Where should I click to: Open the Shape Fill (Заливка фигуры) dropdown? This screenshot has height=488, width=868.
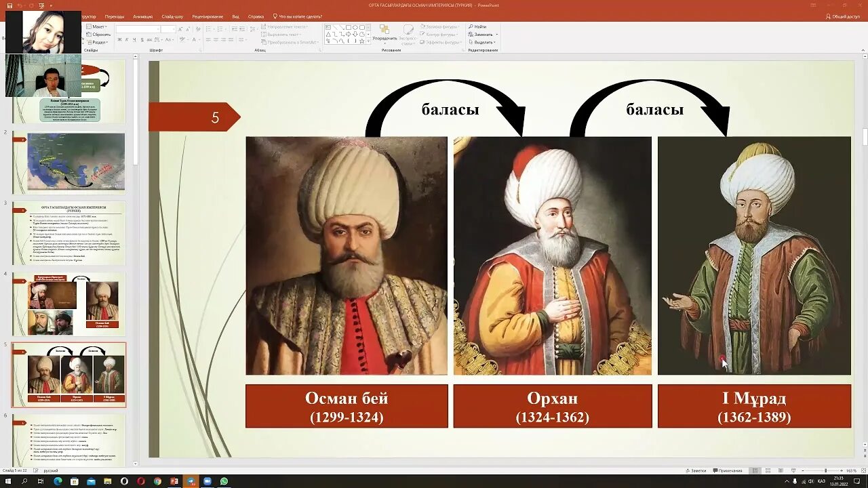(439, 26)
